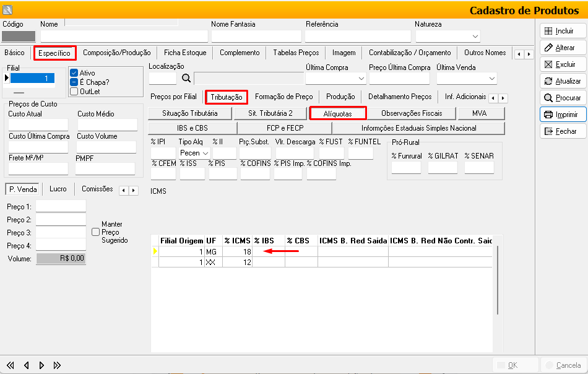Open the Formação de Preço tab
Viewport: 588px width, 374px height.
[x=283, y=97]
